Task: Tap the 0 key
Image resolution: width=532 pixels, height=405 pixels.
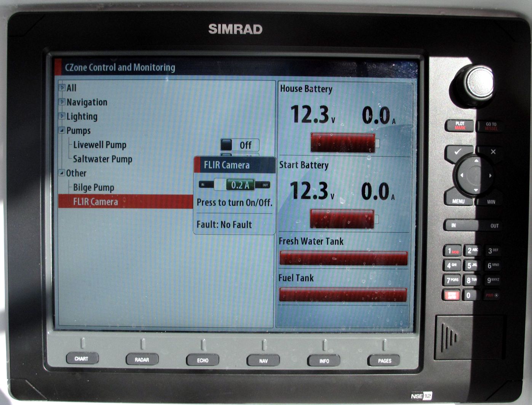Action: (471, 295)
